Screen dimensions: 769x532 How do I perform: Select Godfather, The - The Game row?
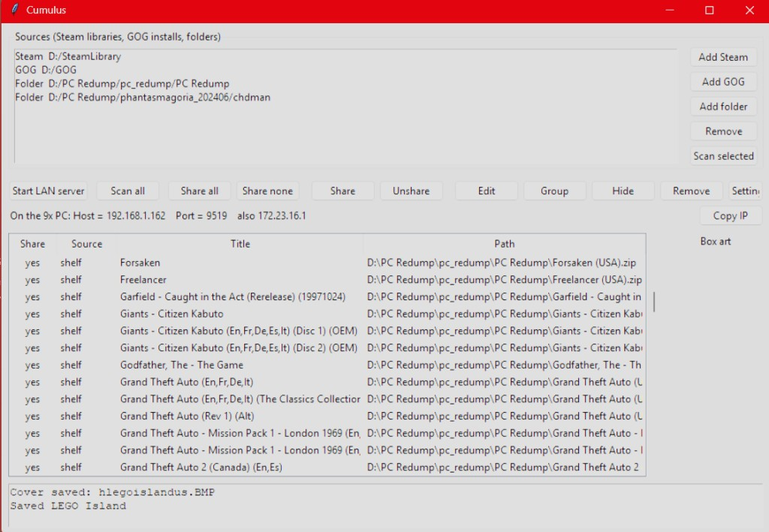click(x=327, y=365)
